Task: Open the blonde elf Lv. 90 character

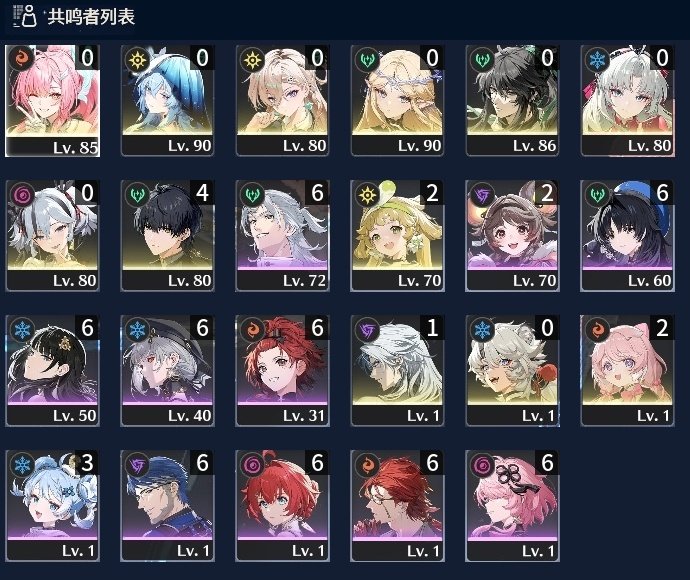Action: [397, 100]
